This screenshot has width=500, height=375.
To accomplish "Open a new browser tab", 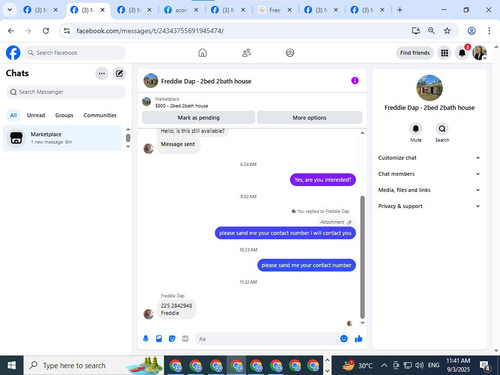I will [400, 10].
